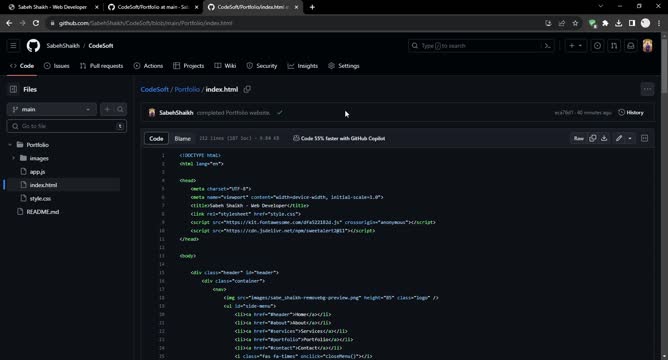Viewport: 668px width, 360px height.
Task: Open the Wiki tab
Action: [x=225, y=66]
